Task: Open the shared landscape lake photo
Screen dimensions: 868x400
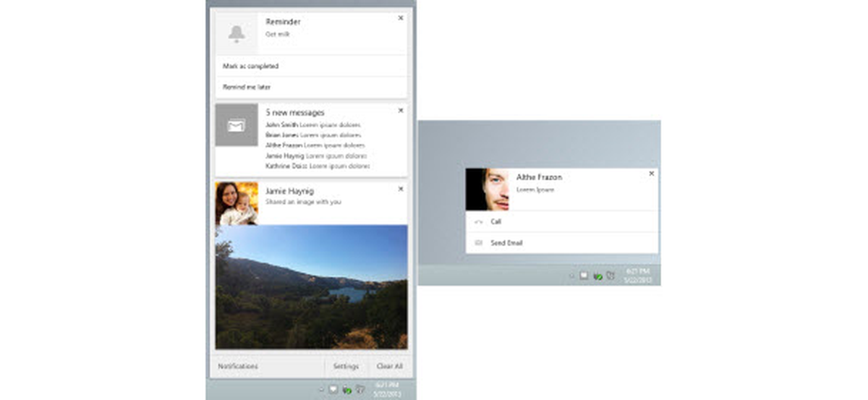Action: click(x=311, y=287)
